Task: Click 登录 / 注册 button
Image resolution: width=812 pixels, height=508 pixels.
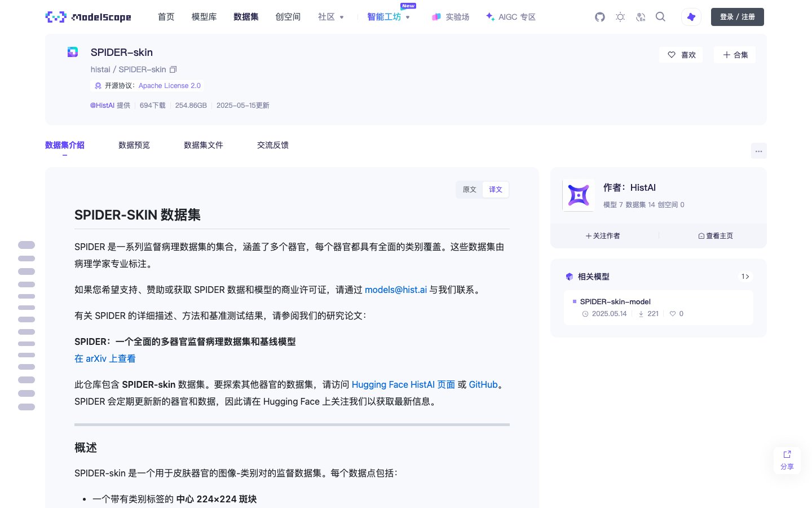Action: [738, 17]
